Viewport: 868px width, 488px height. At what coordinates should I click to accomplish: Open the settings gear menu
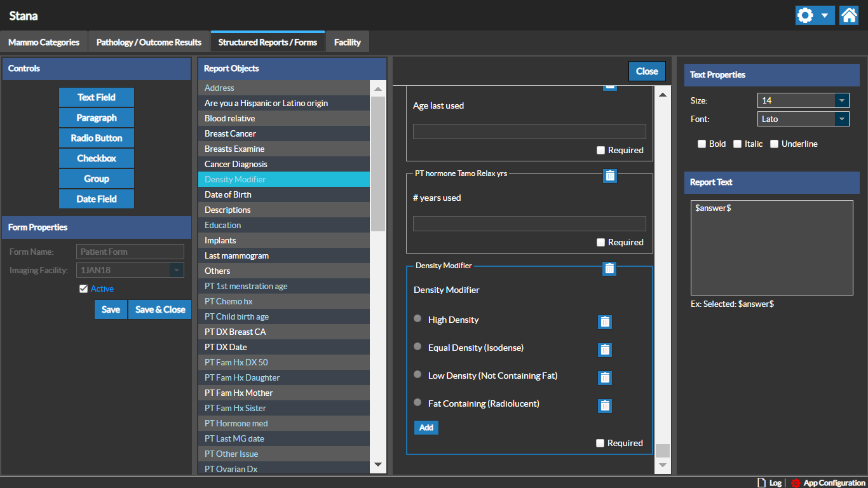point(807,15)
